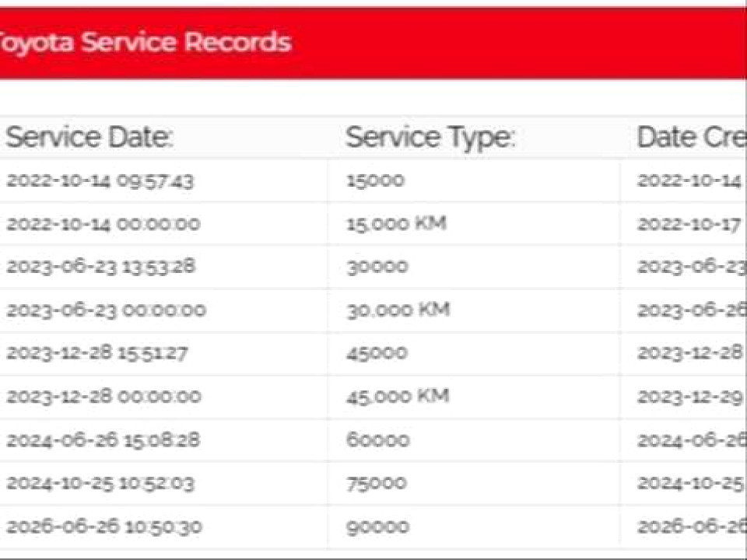747x560 pixels.
Task: Click date created in the 60000 row
Action: pyautogui.click(x=692, y=439)
